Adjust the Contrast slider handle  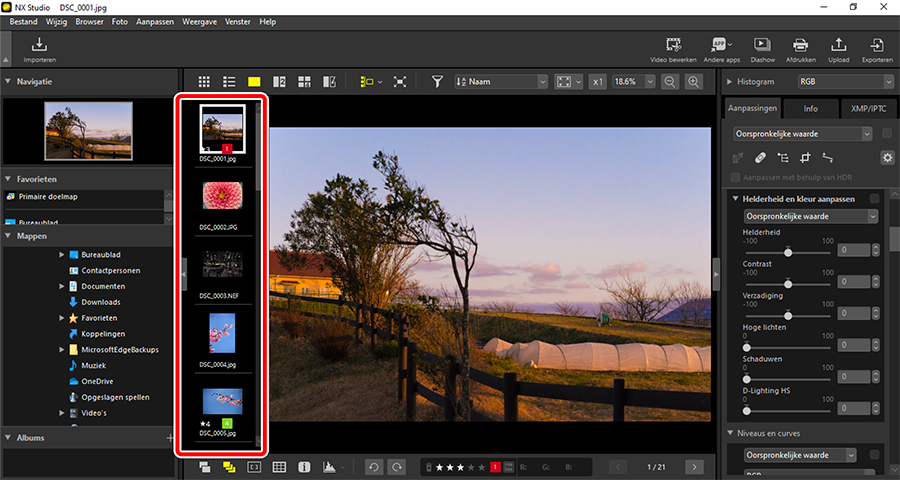click(x=788, y=284)
